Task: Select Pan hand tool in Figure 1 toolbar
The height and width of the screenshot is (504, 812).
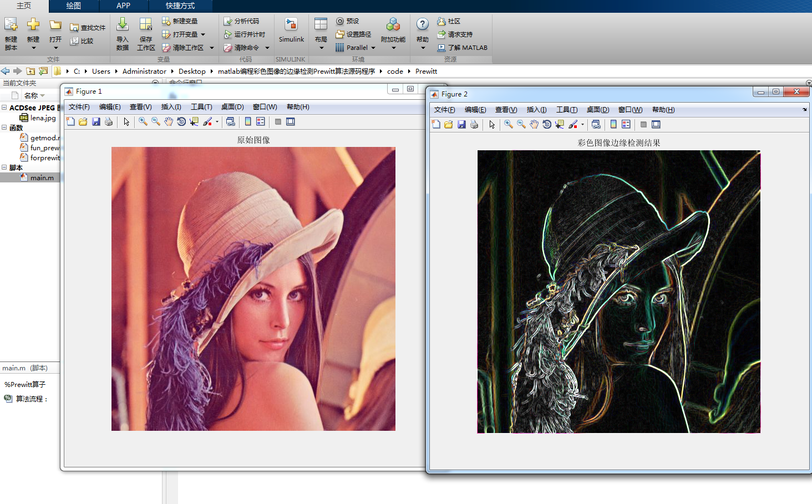Action: [169, 122]
